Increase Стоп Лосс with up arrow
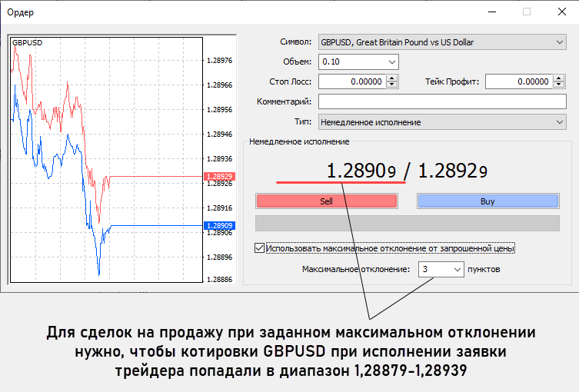 click(392, 78)
